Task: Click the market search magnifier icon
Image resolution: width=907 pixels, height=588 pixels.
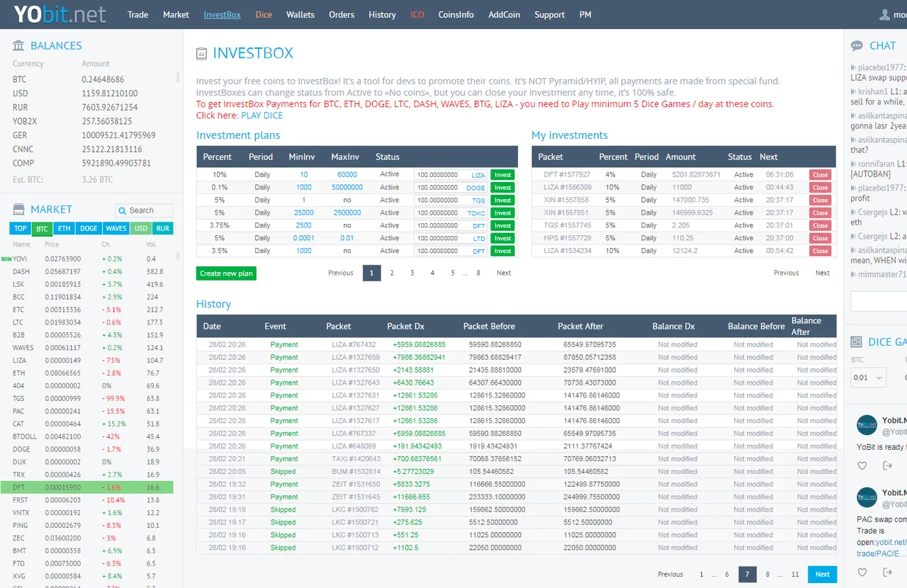Action: coord(123,210)
